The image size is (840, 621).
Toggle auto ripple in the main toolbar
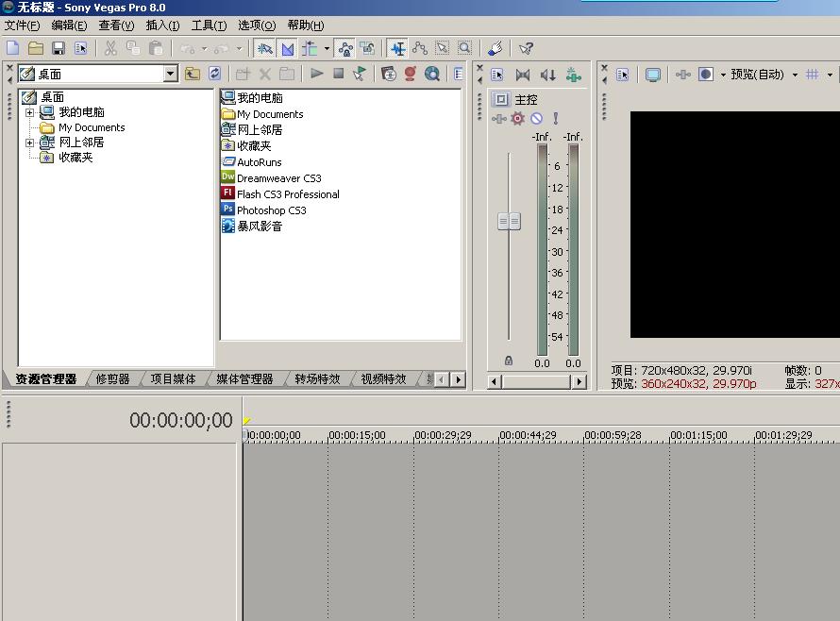(x=309, y=48)
